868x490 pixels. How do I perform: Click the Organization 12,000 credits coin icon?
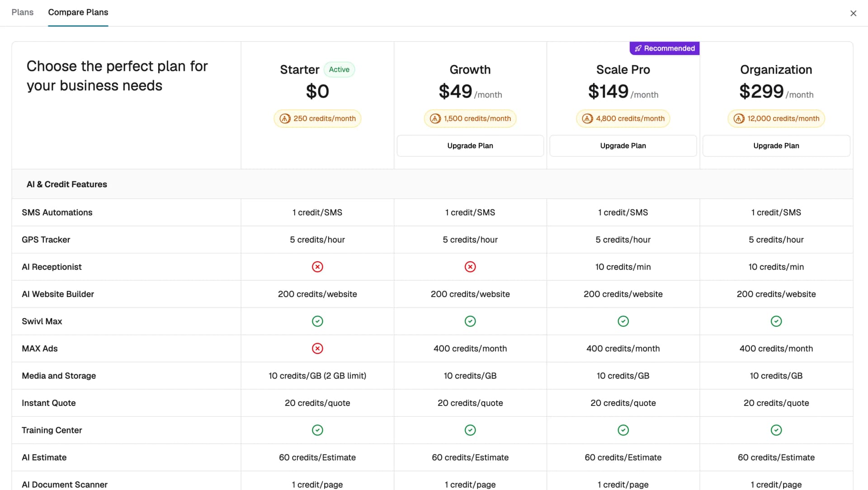[739, 118]
